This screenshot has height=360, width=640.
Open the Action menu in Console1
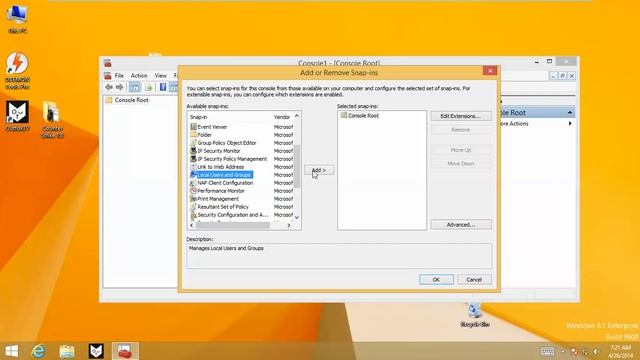tap(139, 76)
